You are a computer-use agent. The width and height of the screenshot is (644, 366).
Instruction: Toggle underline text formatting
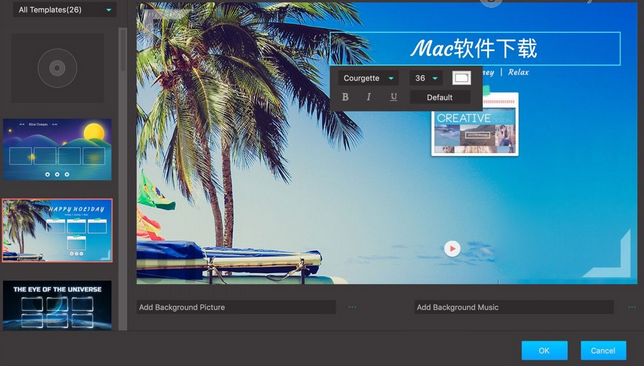coord(393,97)
